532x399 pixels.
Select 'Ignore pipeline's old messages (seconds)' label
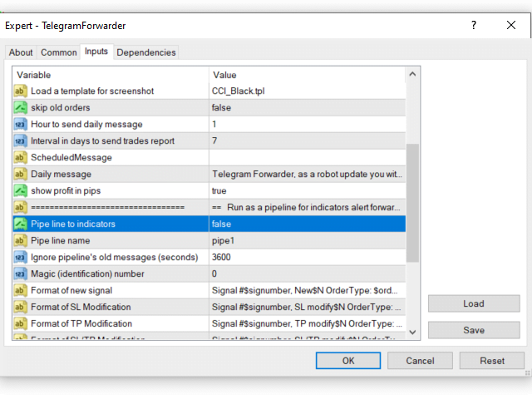click(x=115, y=257)
